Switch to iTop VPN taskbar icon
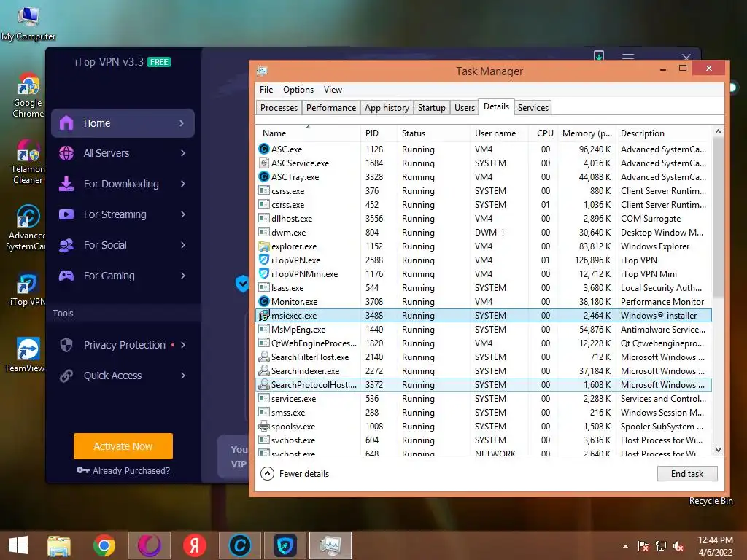This screenshot has height=560, width=747. [285, 545]
